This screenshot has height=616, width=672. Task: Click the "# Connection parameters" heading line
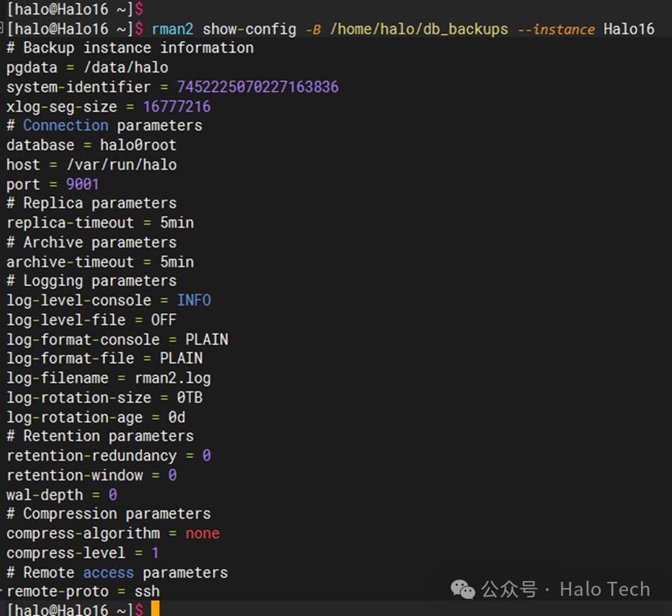pyautogui.click(x=104, y=126)
